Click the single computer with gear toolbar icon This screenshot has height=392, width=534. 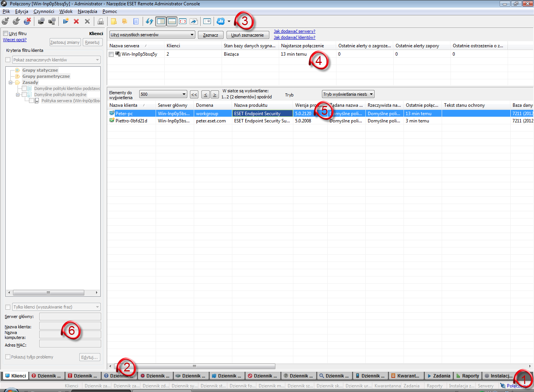coord(41,21)
